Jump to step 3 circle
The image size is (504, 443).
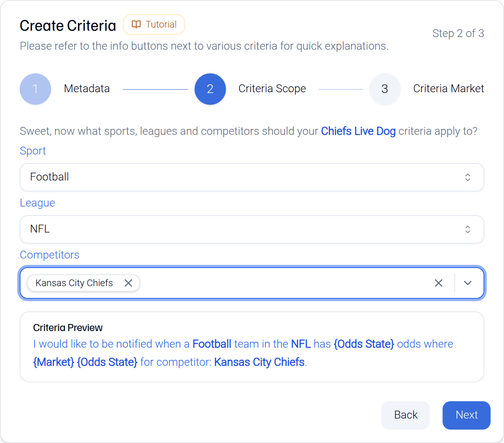pyautogui.click(x=385, y=89)
